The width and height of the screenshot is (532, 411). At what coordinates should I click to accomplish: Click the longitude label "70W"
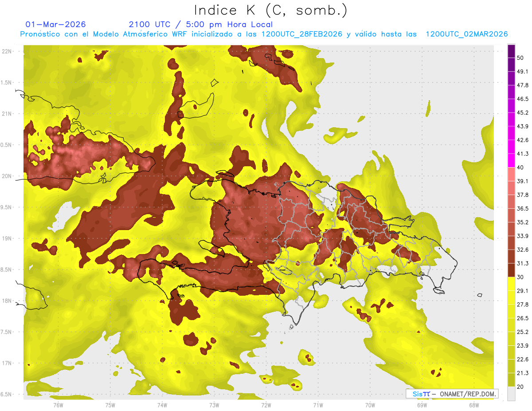click(x=370, y=405)
